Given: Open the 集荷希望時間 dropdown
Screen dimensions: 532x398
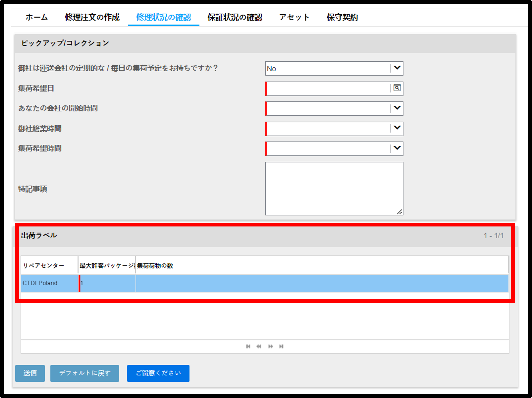Looking at the screenshot, I should [x=334, y=148].
